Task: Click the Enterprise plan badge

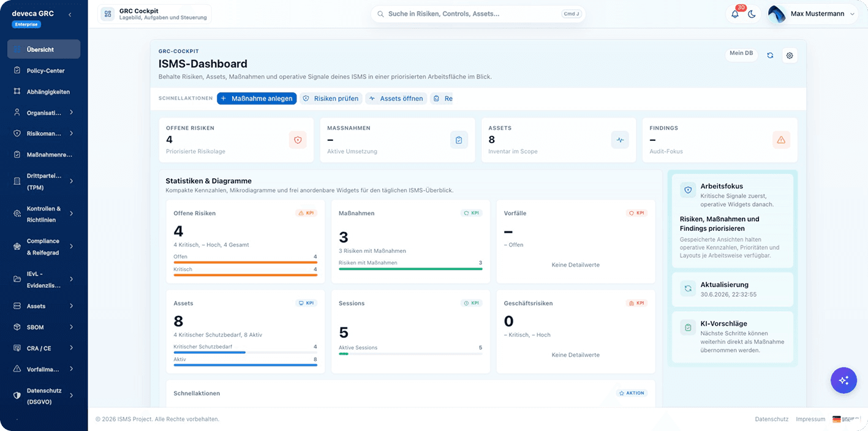Action: [x=26, y=24]
